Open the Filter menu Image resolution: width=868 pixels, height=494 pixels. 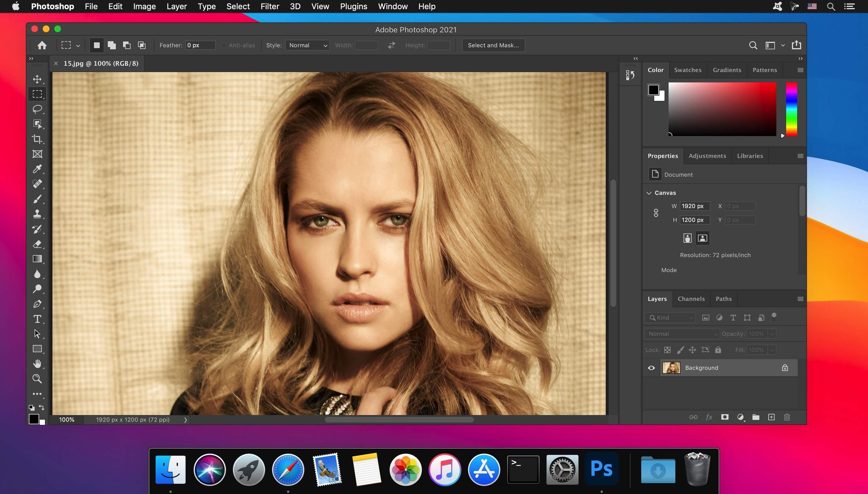[x=269, y=6]
